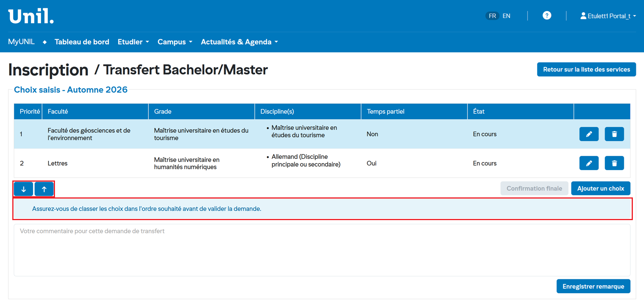The image size is (644, 304).
Task: Delete the tourism master's choice via trash icon
Action: [614, 134]
